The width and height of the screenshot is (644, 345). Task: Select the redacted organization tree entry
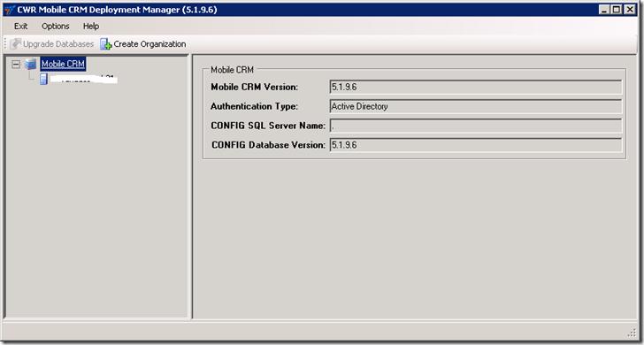click(x=83, y=80)
